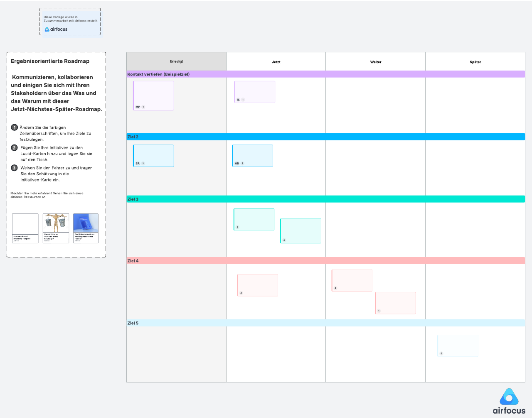Open the Avoiding the Feature Factory guide link
The width and height of the screenshot is (532, 419).
86,228
